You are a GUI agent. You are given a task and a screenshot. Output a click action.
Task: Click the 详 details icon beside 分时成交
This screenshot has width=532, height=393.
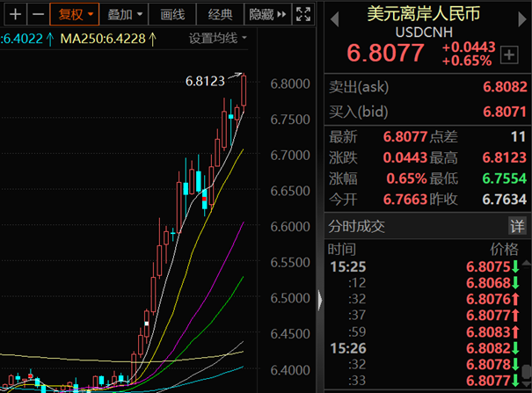(519, 225)
